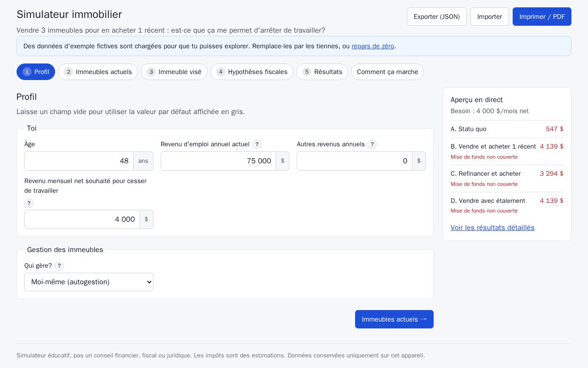Image resolution: width=588 pixels, height=368 pixels.
Task: Click the Revenu d'emploi annuel input
Action: pos(218,161)
